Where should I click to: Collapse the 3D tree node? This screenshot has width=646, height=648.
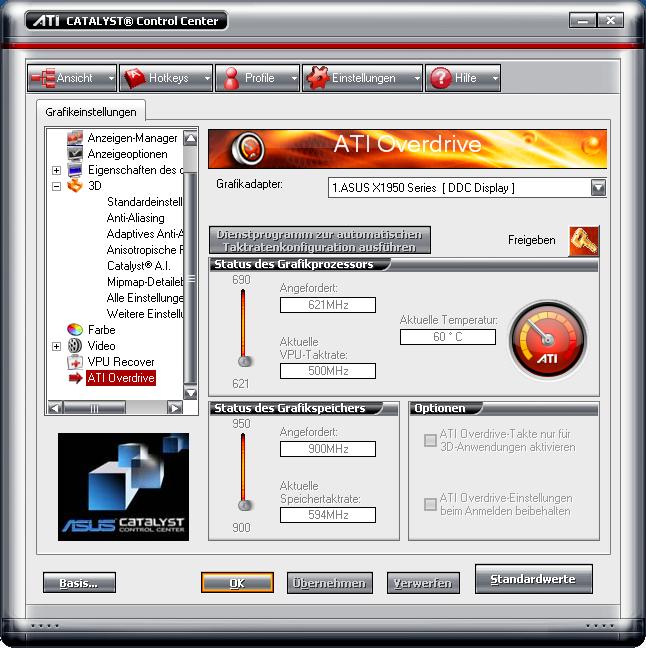click(x=57, y=186)
